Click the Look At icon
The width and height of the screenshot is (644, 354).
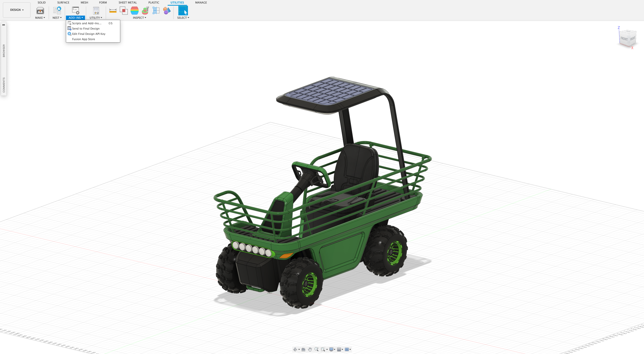click(303, 349)
